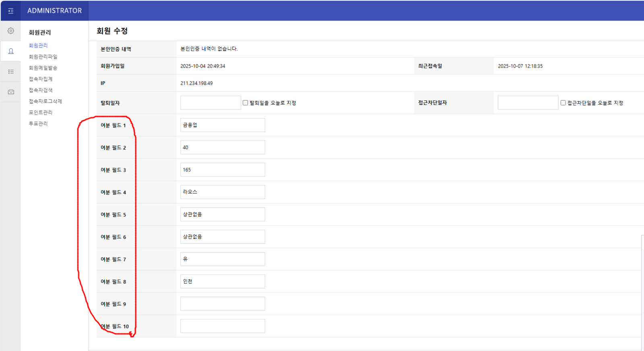Open 회원관리 menu item

(x=38, y=45)
